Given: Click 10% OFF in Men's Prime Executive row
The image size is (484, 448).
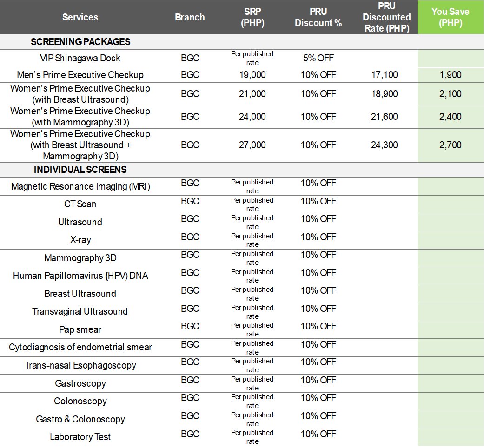Looking at the screenshot, I should [318, 75].
